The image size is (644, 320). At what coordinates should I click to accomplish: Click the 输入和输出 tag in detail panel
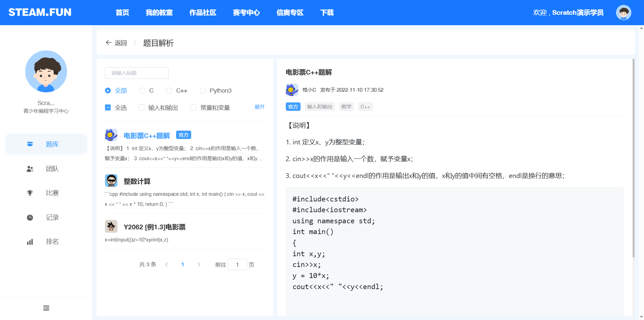[320, 107]
